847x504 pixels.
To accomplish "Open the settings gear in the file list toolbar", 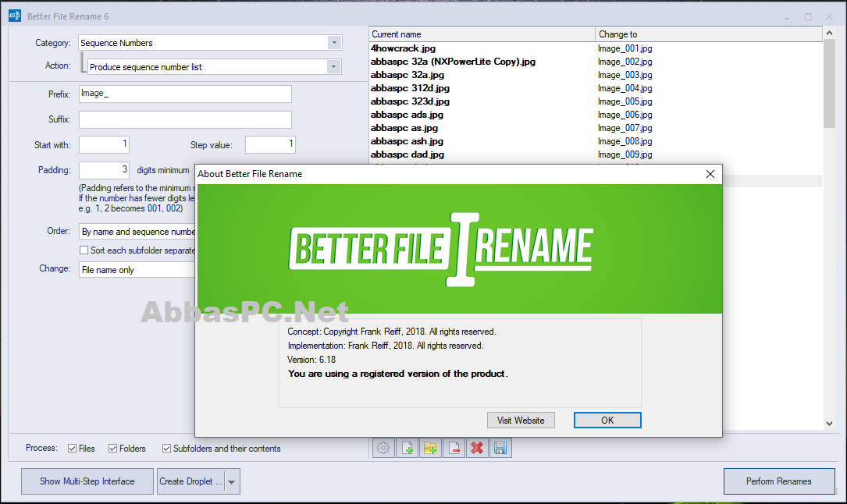I will 383,448.
